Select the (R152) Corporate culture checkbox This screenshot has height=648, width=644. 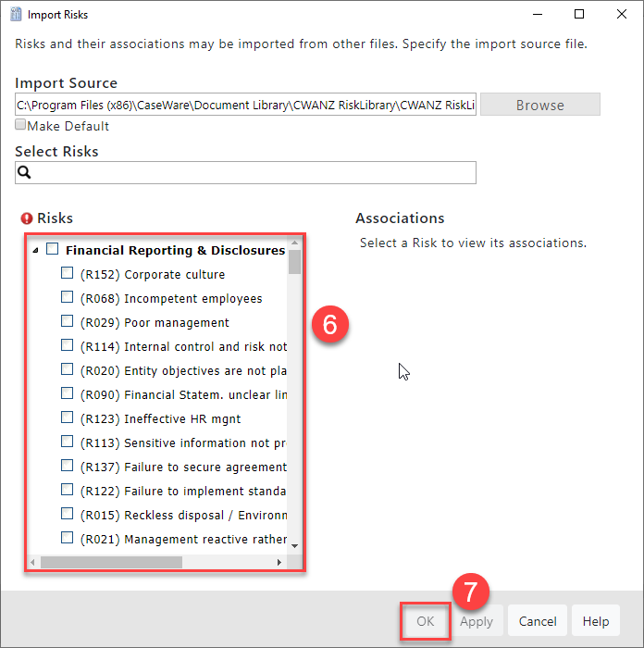(x=67, y=273)
